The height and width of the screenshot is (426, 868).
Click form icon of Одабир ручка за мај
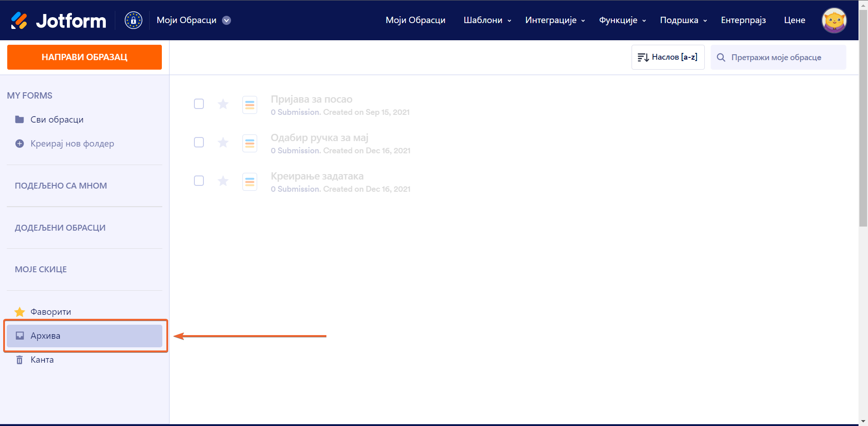250,143
